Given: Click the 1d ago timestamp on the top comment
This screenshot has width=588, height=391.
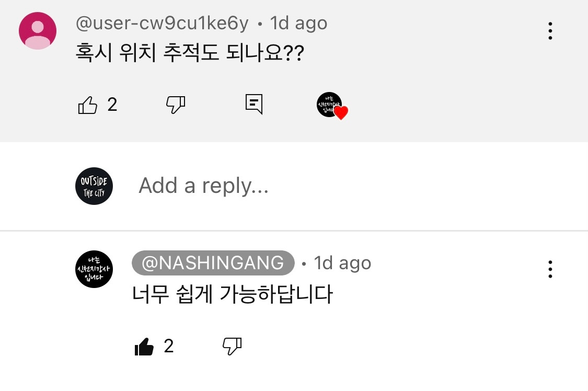Looking at the screenshot, I should tap(298, 22).
